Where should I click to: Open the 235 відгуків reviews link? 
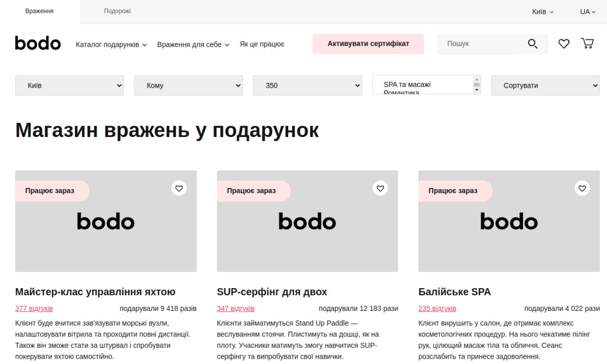(437, 309)
